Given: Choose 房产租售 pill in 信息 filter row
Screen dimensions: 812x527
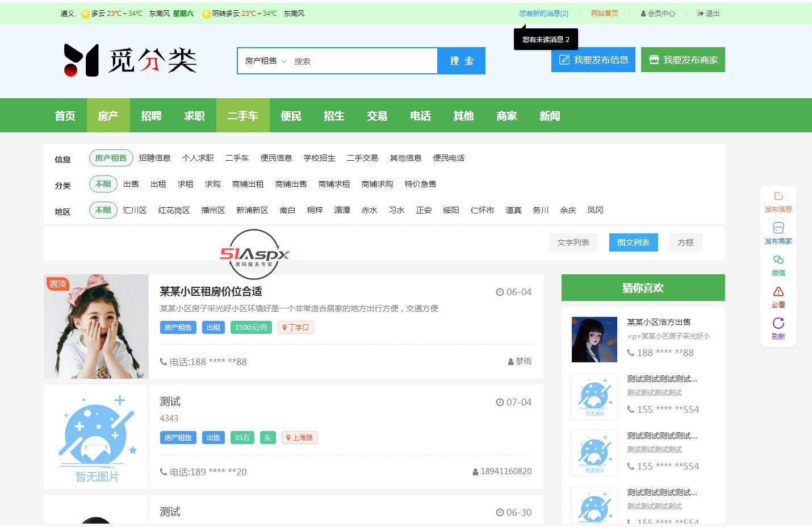Looking at the screenshot, I should (111, 158).
